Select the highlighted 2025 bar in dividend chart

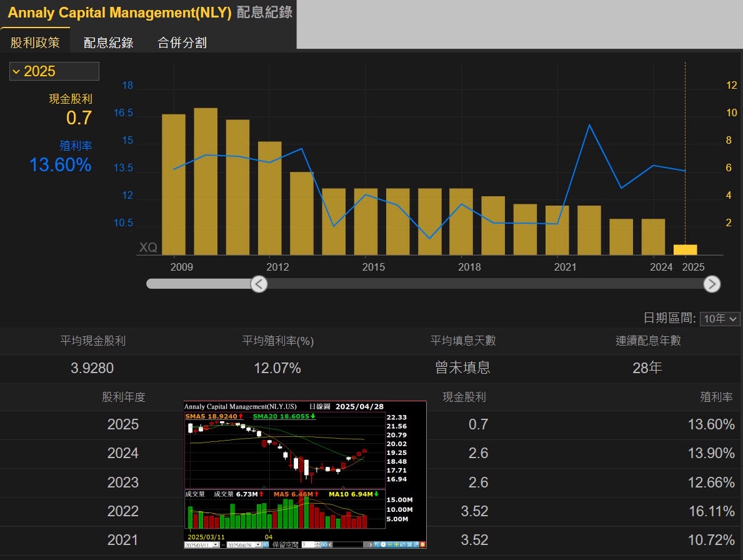pyautogui.click(x=685, y=249)
